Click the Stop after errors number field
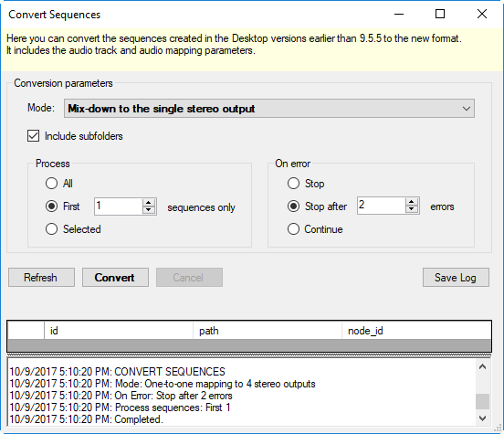Image resolution: width=504 pixels, height=434 pixels. point(382,206)
